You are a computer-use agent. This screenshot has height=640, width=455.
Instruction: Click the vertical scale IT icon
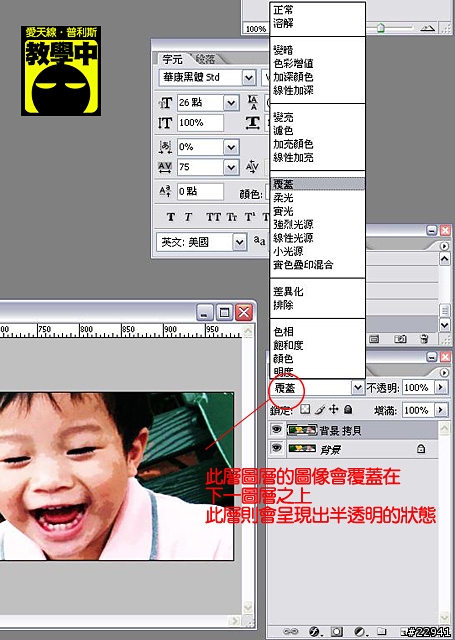165,123
